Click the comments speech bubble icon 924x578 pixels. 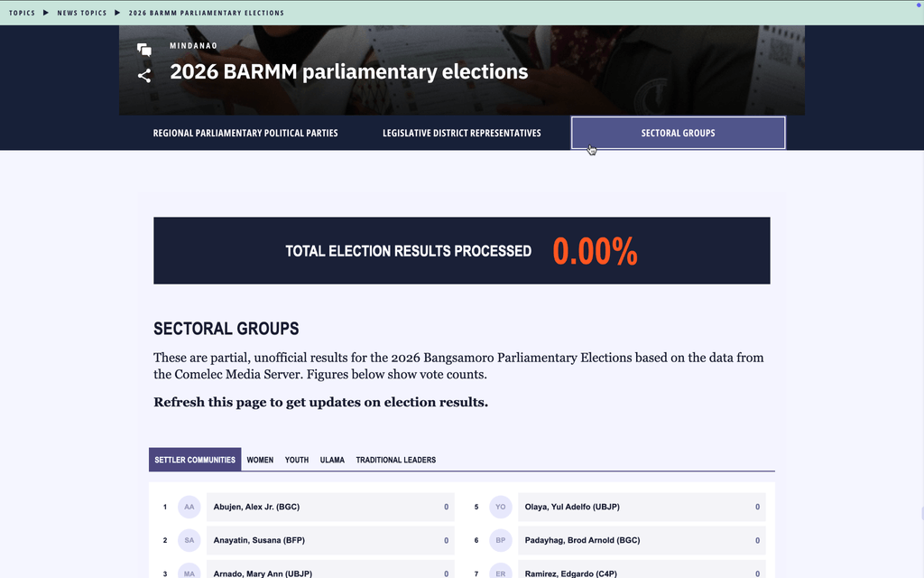tap(144, 51)
